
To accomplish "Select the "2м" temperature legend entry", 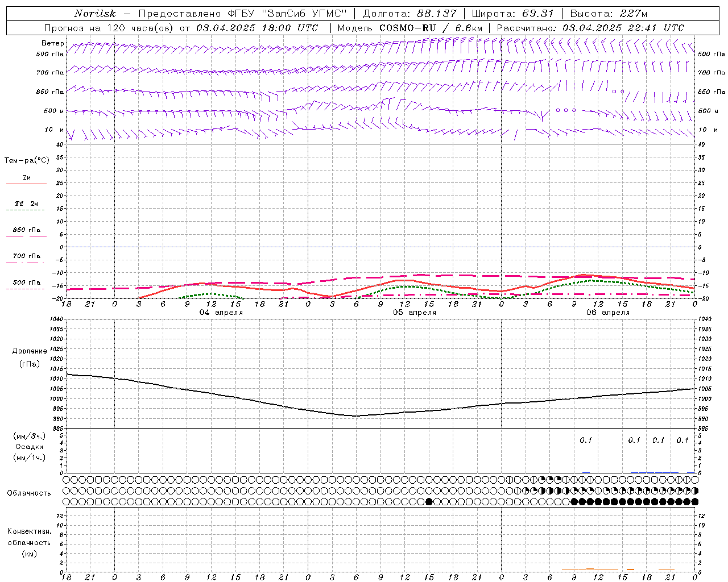I will point(27,177).
